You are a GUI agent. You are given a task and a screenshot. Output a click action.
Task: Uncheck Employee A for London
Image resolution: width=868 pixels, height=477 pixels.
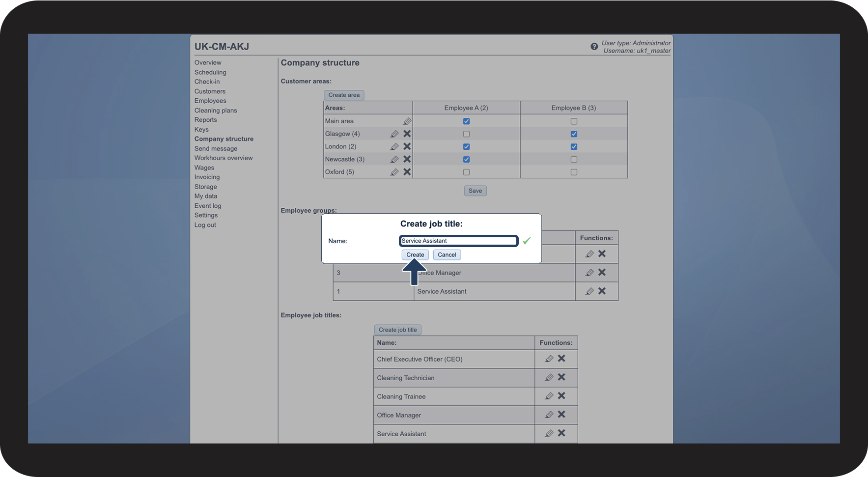[x=466, y=147]
